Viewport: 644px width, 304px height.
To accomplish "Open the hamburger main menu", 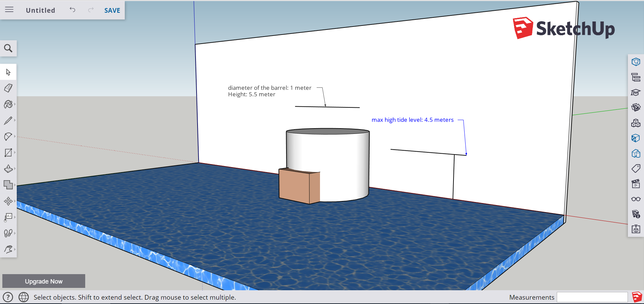I will (9, 10).
